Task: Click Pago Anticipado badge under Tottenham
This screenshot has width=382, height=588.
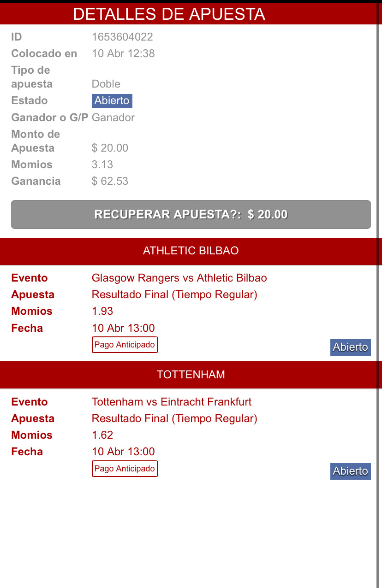Action: tap(125, 469)
